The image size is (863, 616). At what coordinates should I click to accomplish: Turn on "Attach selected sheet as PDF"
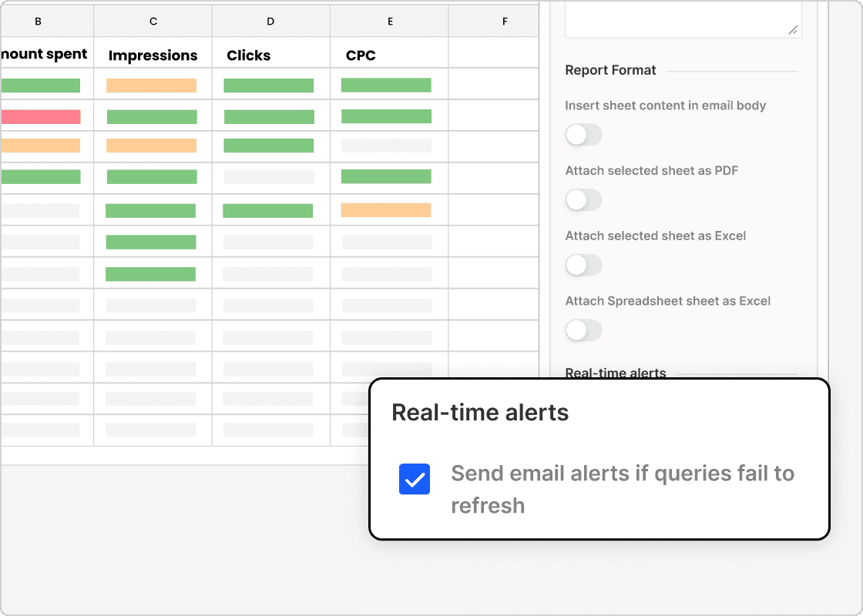(x=583, y=200)
